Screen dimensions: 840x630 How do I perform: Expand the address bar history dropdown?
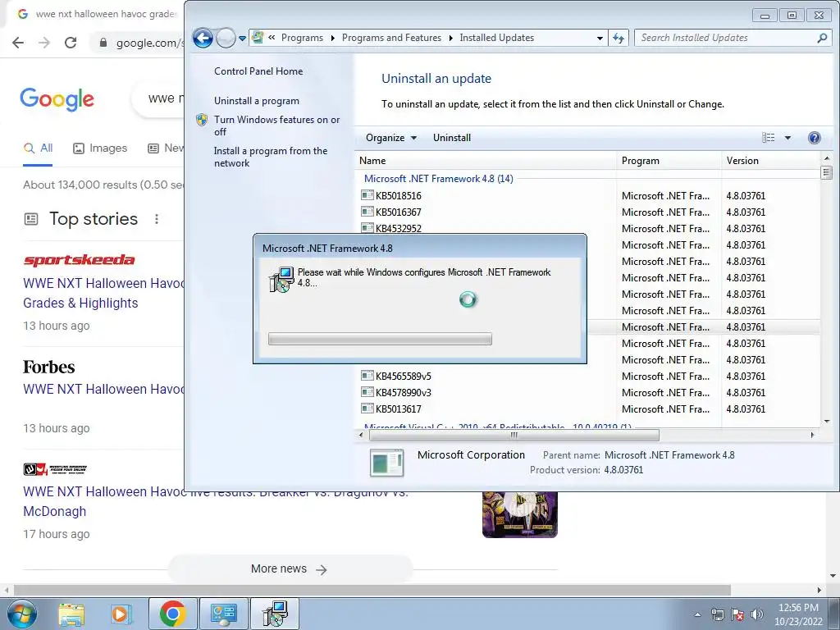point(600,38)
